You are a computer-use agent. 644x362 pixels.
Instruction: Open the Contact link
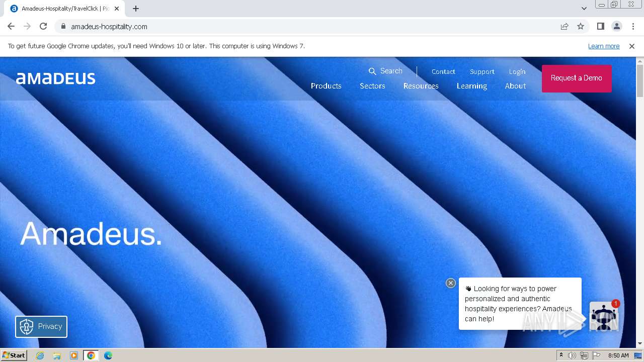pyautogui.click(x=443, y=71)
